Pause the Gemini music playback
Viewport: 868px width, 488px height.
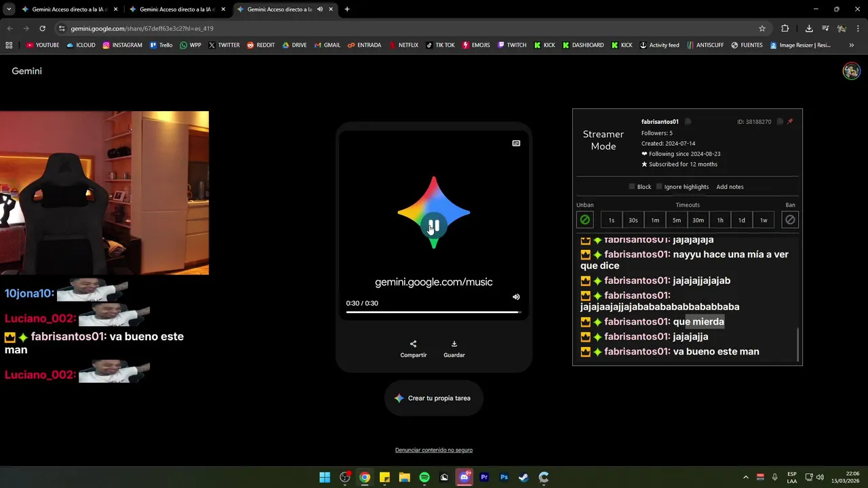[434, 226]
